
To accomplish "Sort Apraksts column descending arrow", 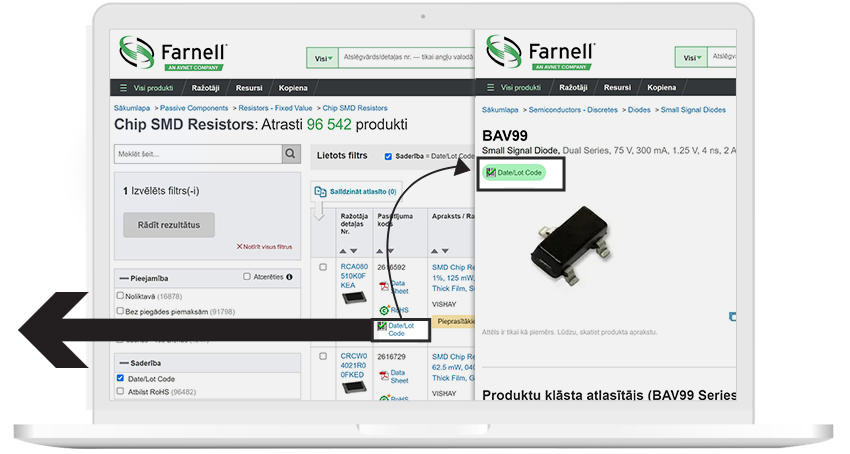I will coord(445,251).
